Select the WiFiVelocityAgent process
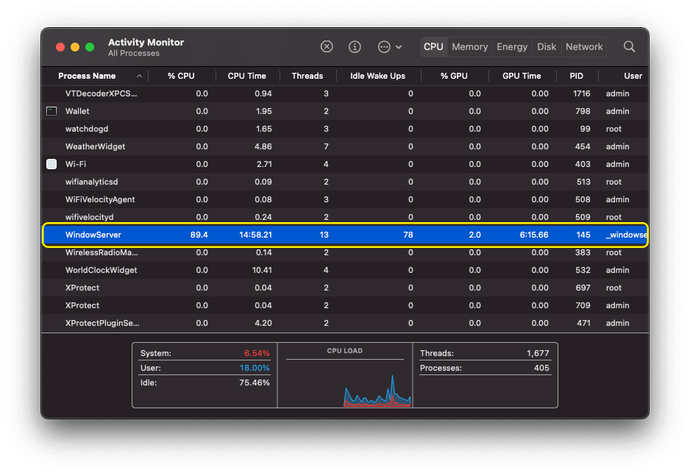The width and height of the screenshot is (690, 473). [x=345, y=199]
